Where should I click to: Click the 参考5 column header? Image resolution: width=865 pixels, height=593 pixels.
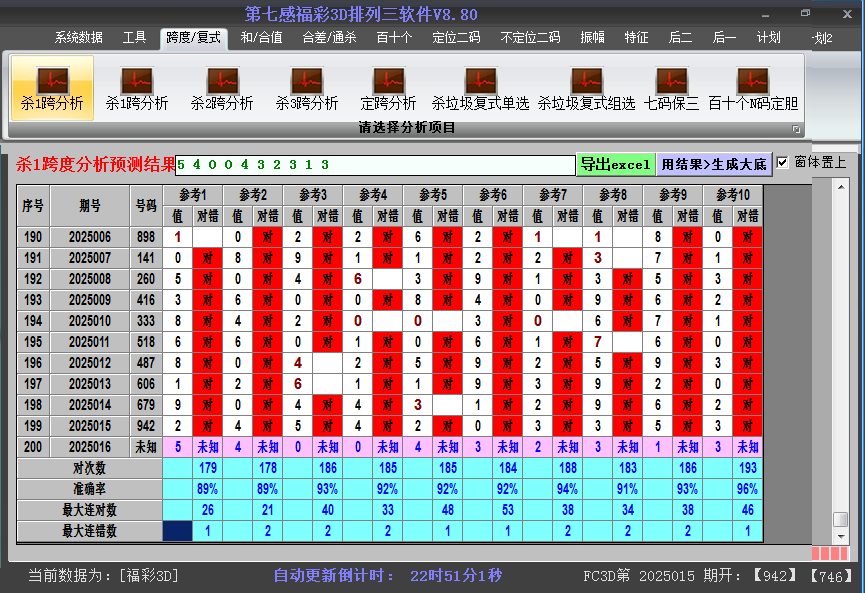coord(432,195)
